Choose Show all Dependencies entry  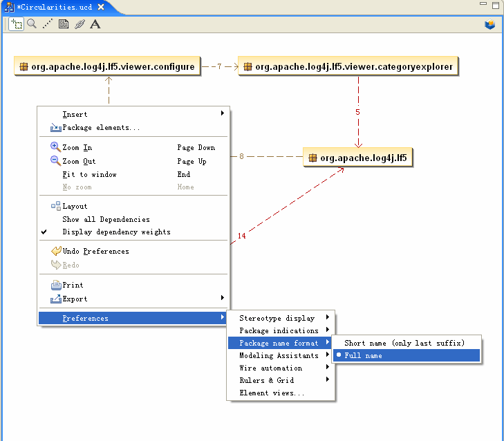point(133,219)
